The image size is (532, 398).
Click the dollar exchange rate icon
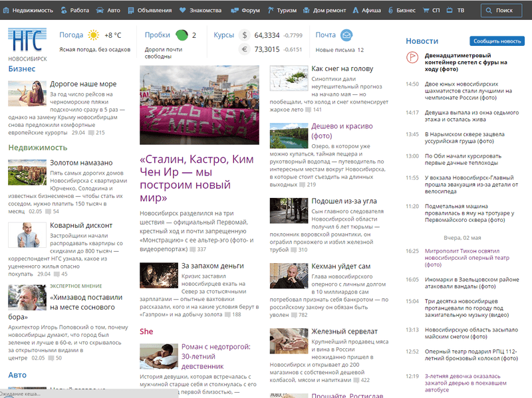tap(244, 35)
